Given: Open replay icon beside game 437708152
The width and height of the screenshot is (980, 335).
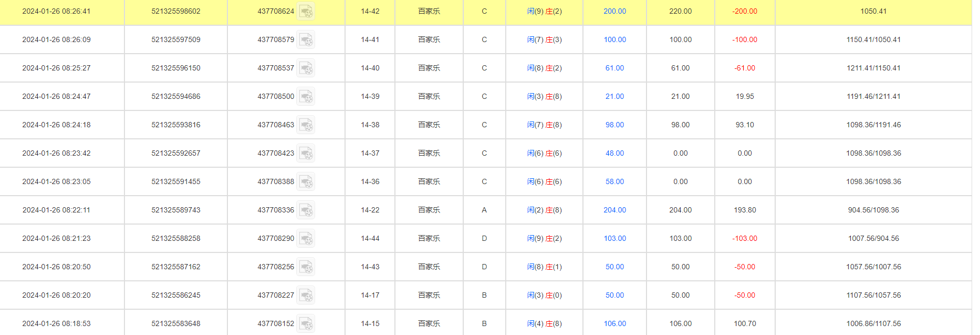Looking at the screenshot, I should click(x=306, y=323).
